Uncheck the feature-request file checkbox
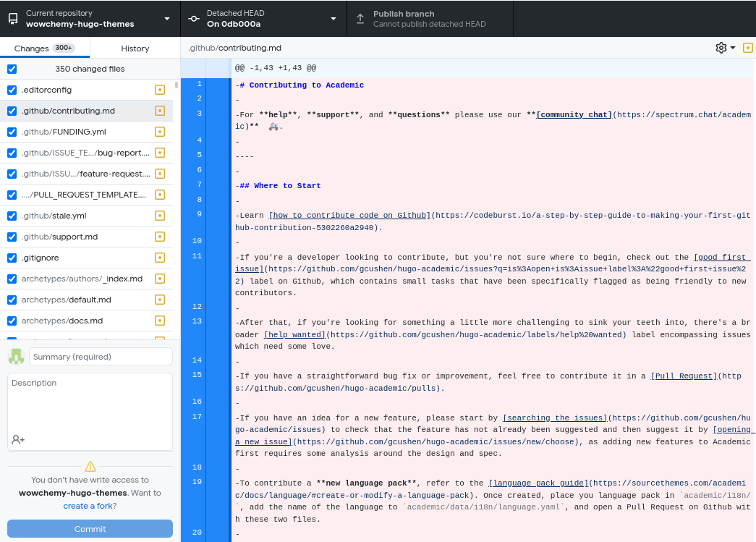756x542 pixels. click(12, 174)
